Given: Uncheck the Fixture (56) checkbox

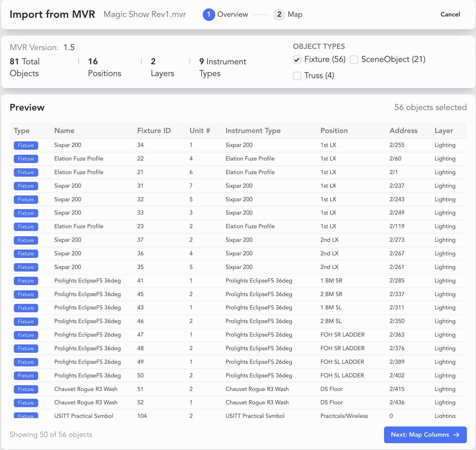Looking at the screenshot, I should 297,60.
